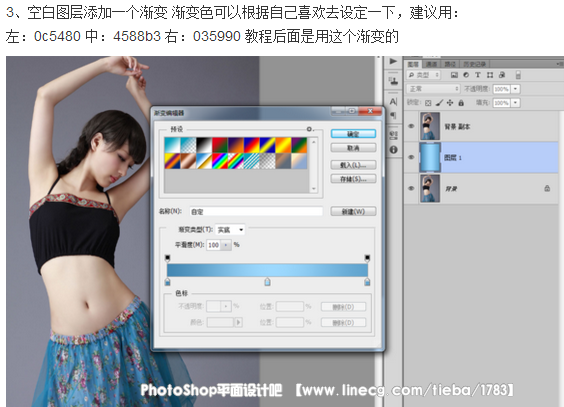Screen dimensions: 564x407
Task: Open the Properties sliders panel icon
Action: 394,135
